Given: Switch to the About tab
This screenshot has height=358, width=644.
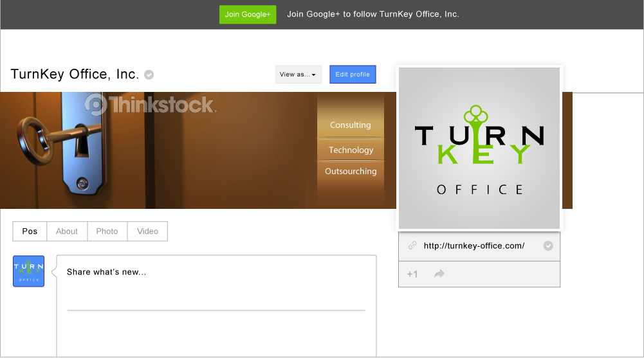Looking at the screenshot, I should 67,231.
